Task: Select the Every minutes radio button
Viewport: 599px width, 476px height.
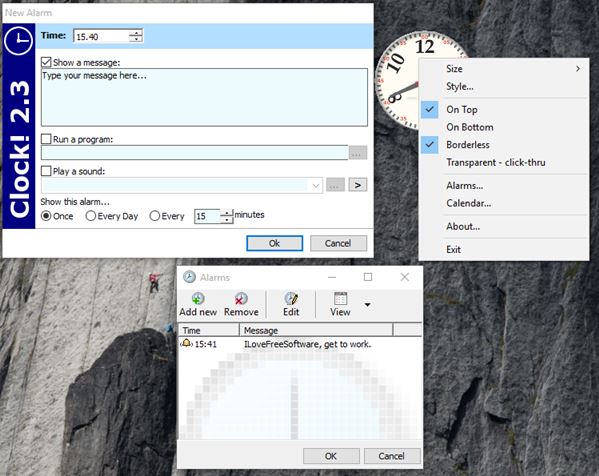Action: pos(154,216)
